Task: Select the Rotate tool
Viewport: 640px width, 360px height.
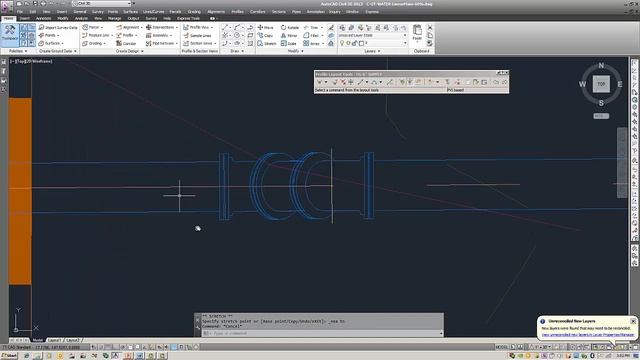Action: tap(290, 27)
